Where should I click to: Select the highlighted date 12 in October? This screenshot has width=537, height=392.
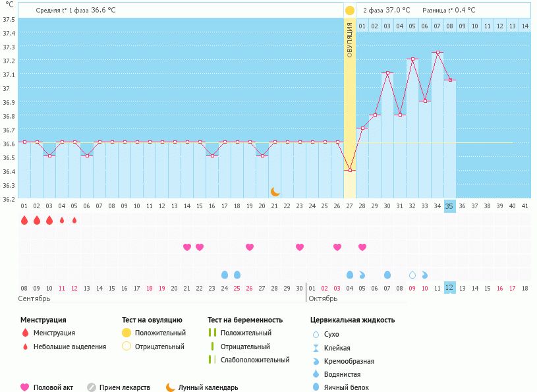(449, 288)
